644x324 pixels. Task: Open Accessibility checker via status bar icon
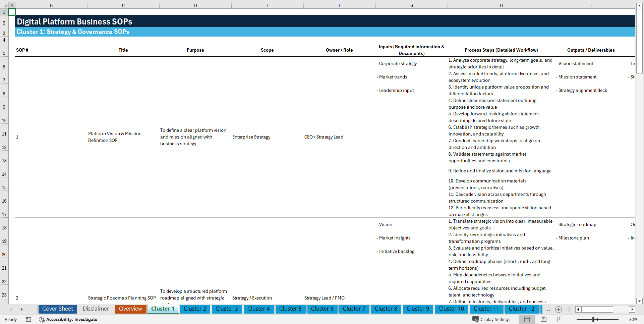pos(42,319)
